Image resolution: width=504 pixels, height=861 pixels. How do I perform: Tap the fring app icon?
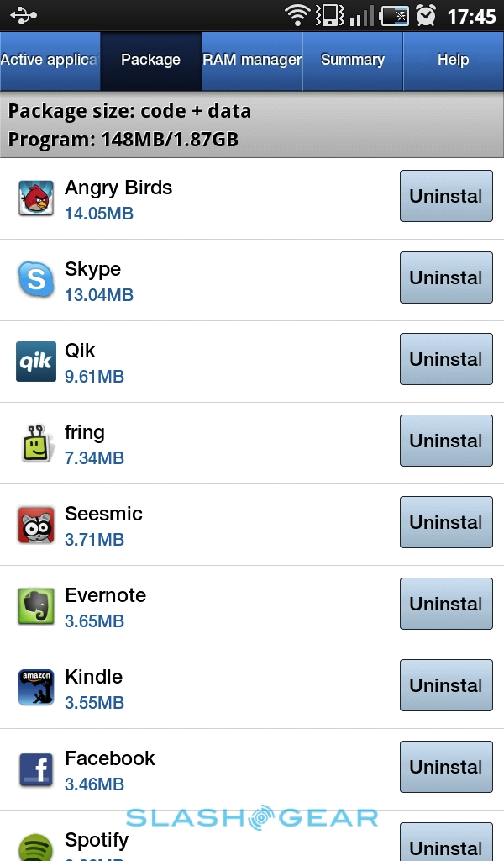tap(35, 443)
